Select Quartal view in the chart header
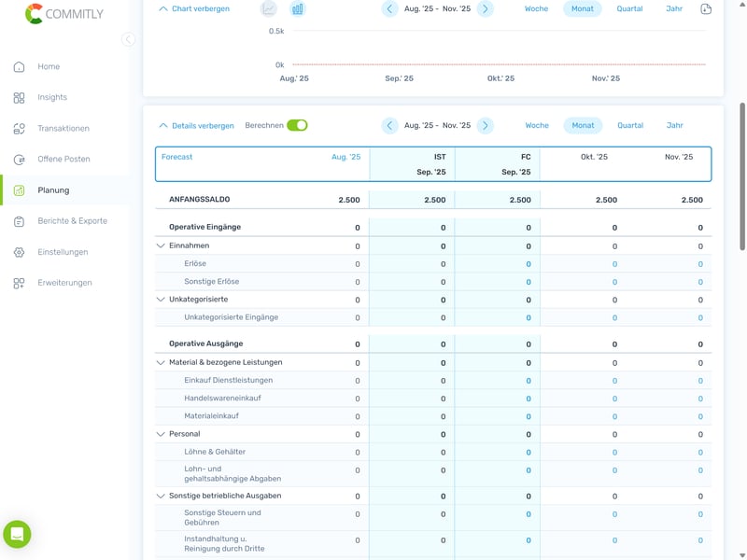 [x=629, y=9]
